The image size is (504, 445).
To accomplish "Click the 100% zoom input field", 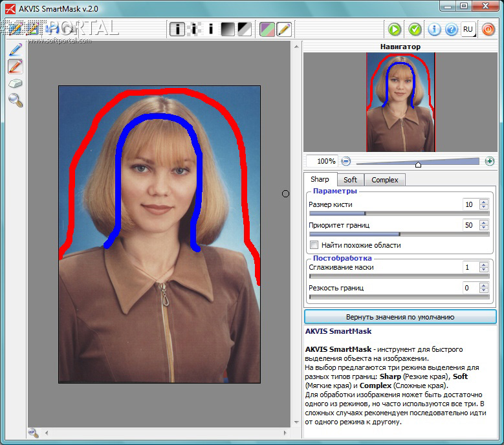I will (322, 161).
